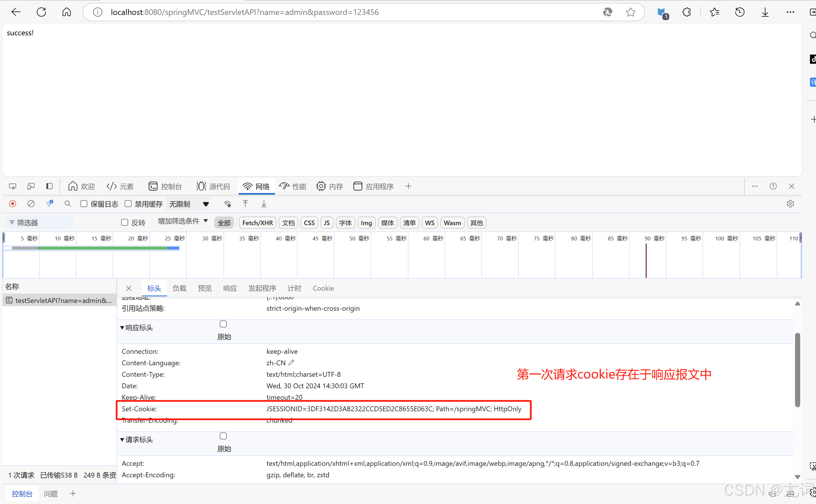The height and width of the screenshot is (504, 816).
Task: Check 原始 under 请求标头
Action: 223,436
